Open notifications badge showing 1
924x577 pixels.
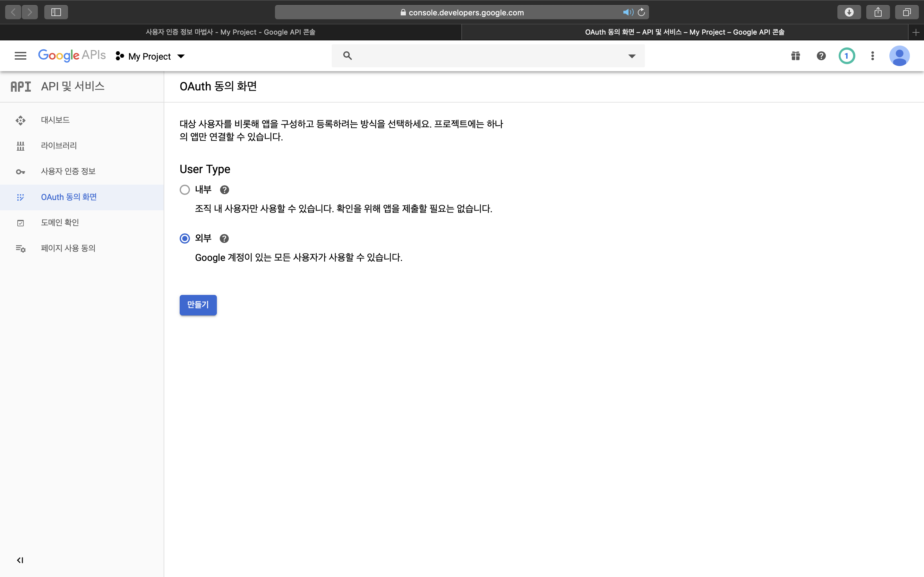pos(846,56)
